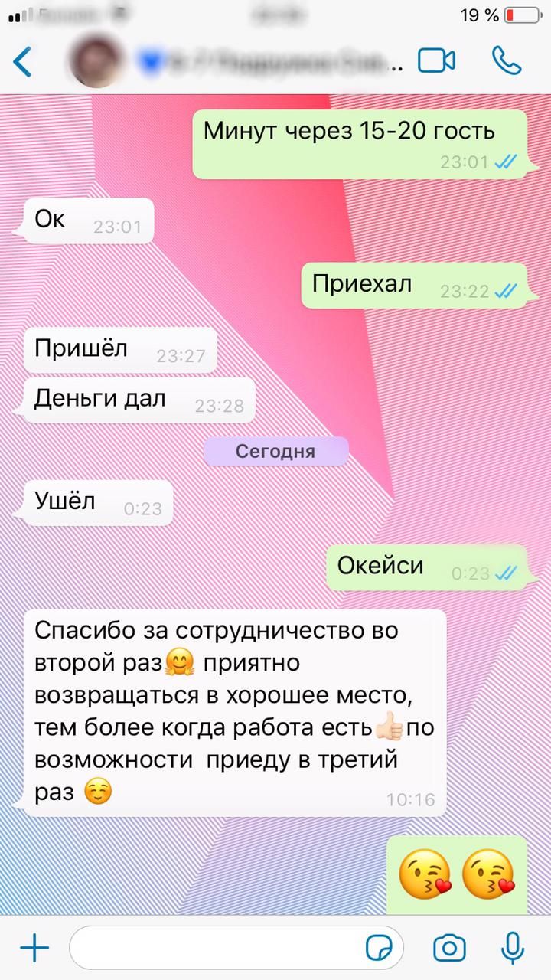Viewport: 551px width, 980px height.
Task: Open the camera from chat bar
Action: point(449,949)
